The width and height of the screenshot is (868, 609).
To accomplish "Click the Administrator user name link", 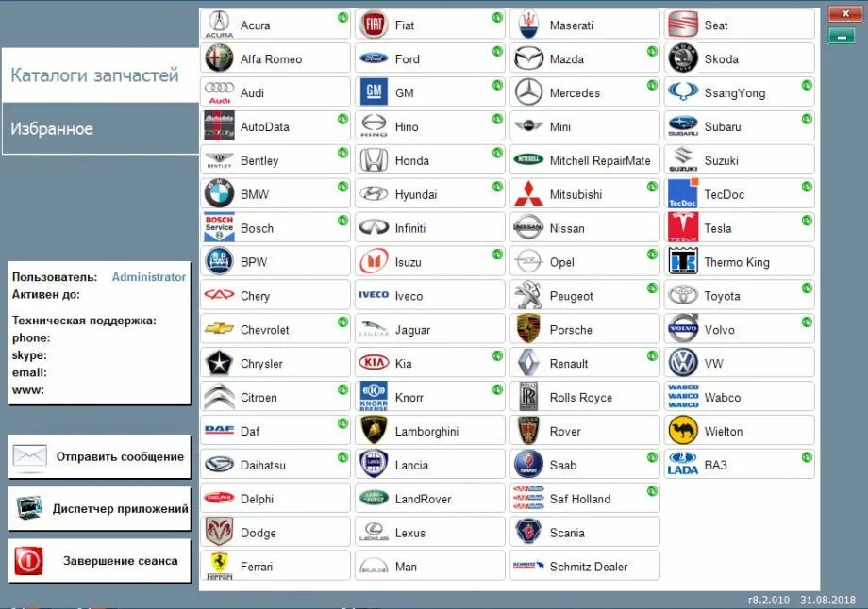I will pos(149,276).
